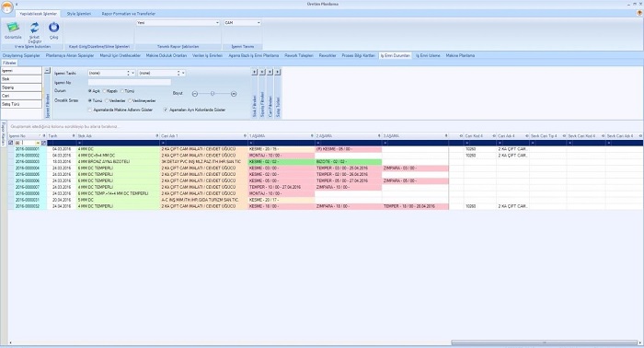
Task: Enable Aşamalarda Makine Adlarını Göster checkbox
Action: pos(90,110)
